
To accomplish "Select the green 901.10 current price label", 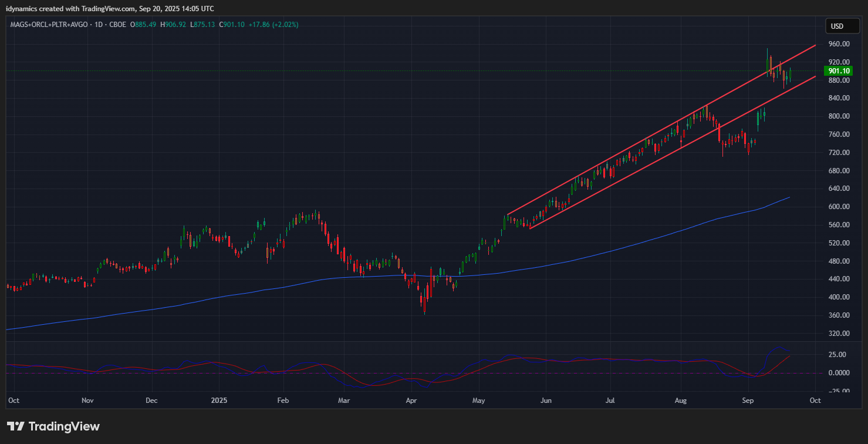I will tap(839, 71).
